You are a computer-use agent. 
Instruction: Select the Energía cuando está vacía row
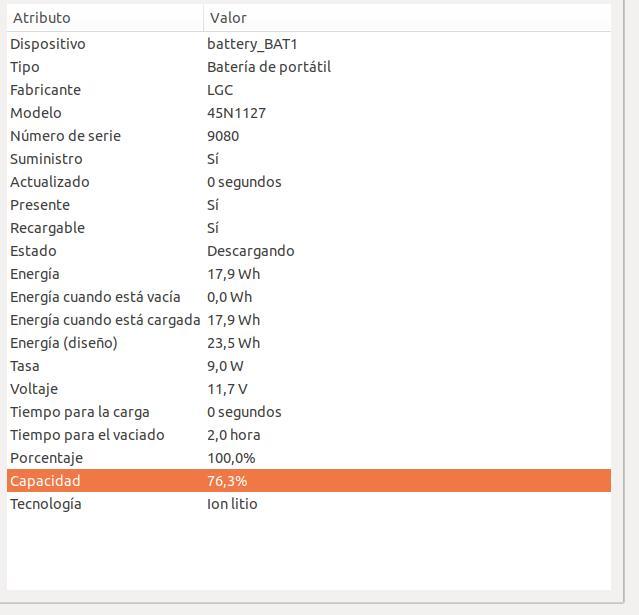tap(308, 297)
